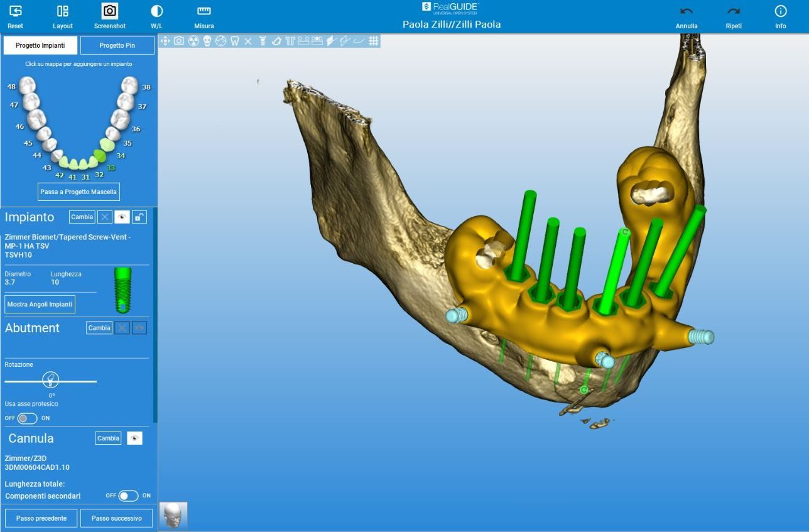This screenshot has height=532, width=809.
Task: Open the W/L contrast tool
Action: click(x=157, y=11)
